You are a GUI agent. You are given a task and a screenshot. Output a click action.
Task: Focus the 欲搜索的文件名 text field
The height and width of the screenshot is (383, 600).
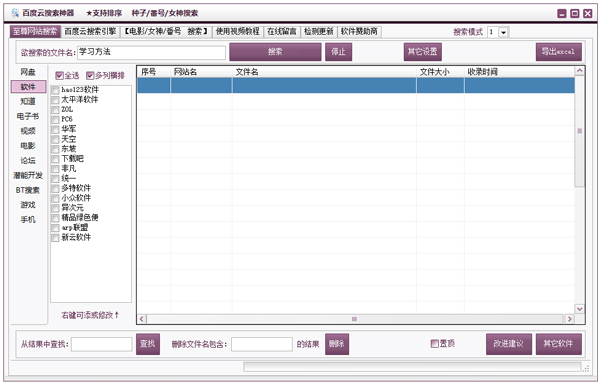pyautogui.click(x=152, y=53)
